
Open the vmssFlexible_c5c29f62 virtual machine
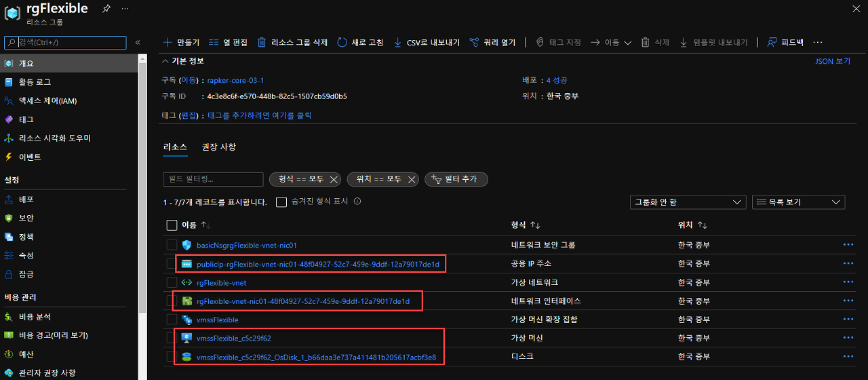[233, 338]
